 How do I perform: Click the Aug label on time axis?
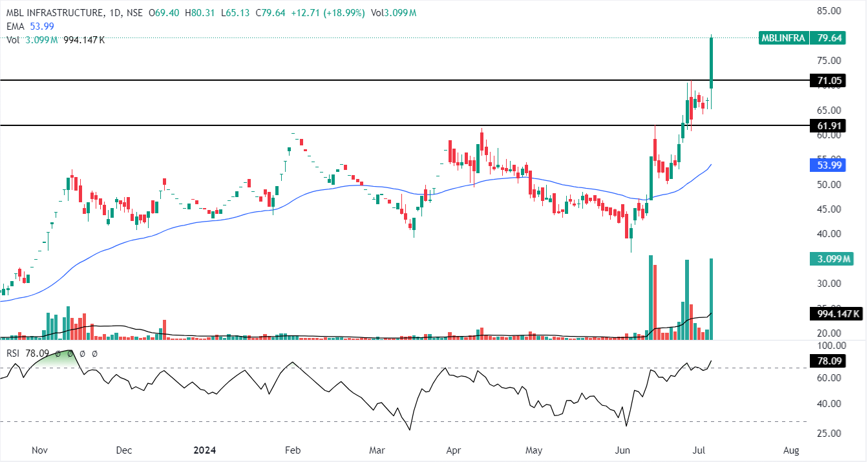790,449
